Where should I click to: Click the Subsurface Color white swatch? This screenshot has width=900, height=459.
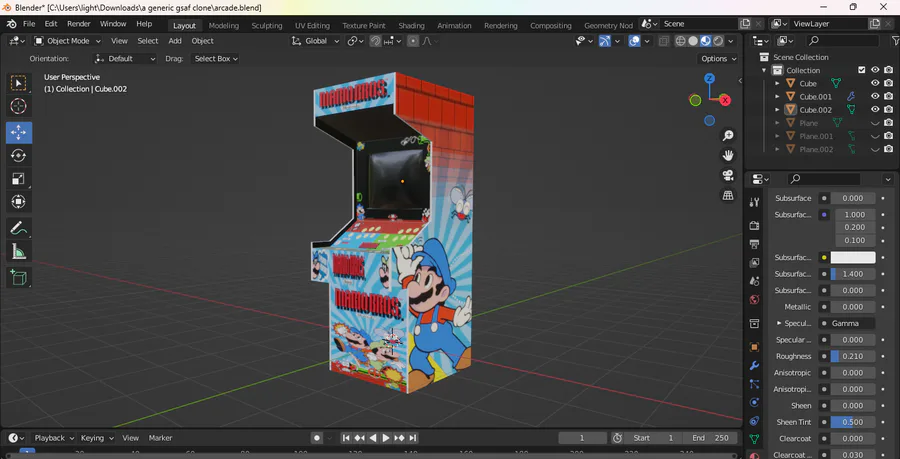click(853, 258)
